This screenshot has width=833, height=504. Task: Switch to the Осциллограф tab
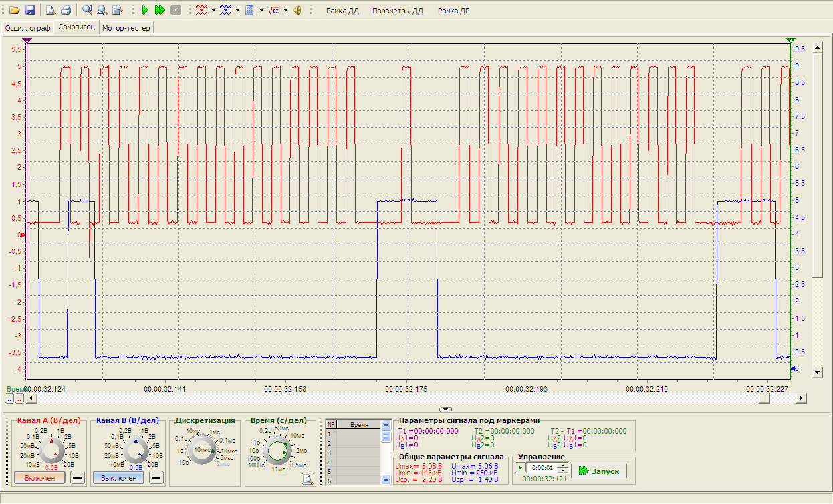pyautogui.click(x=28, y=28)
